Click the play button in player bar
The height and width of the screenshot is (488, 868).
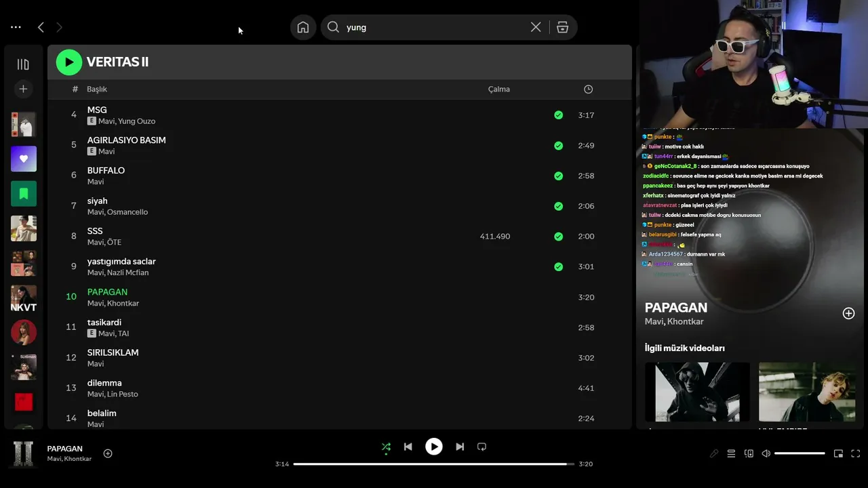434,447
